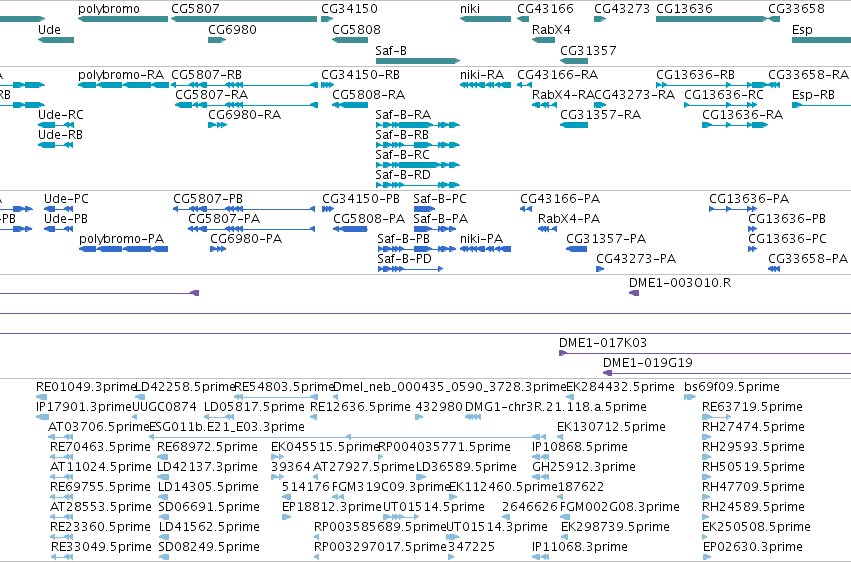Select the 'Saf-B-RC' transcript label
Screen dimensions: 851x562
click(403, 155)
